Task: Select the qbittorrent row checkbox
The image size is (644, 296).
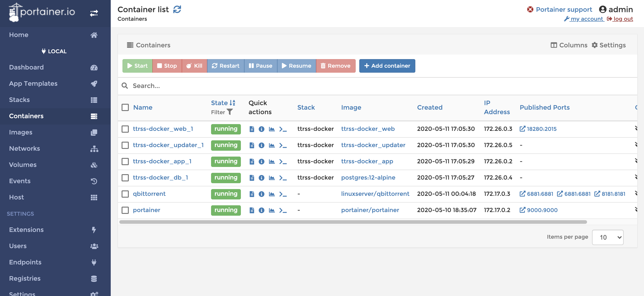Action: (x=125, y=194)
